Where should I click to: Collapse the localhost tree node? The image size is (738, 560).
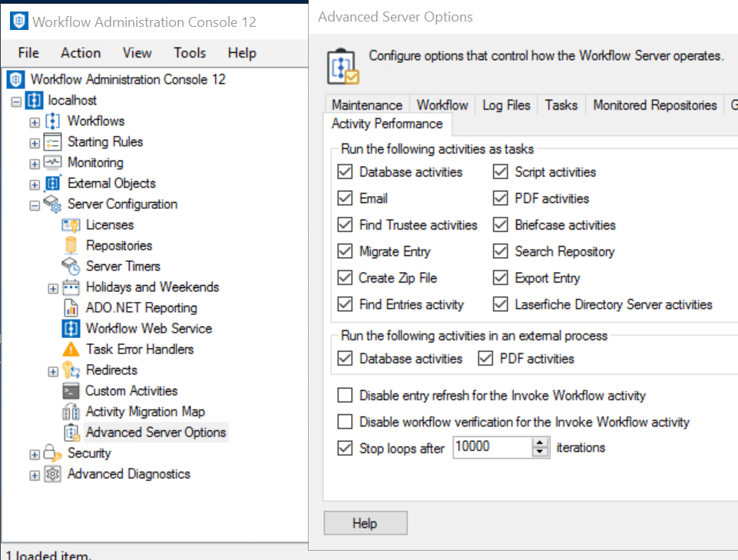[16, 101]
